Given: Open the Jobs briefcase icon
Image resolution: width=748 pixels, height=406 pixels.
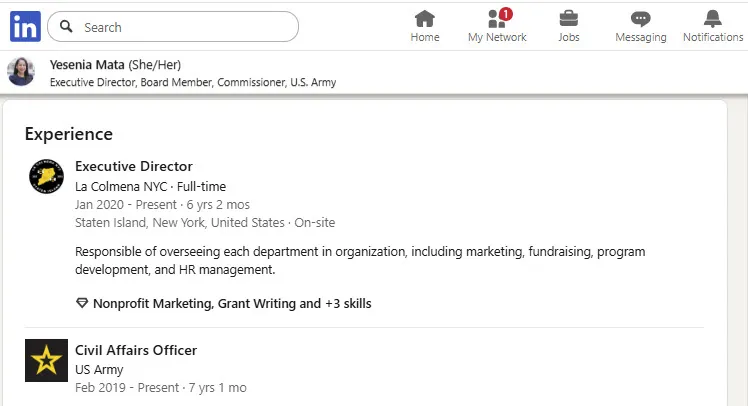Looking at the screenshot, I should click(x=569, y=19).
